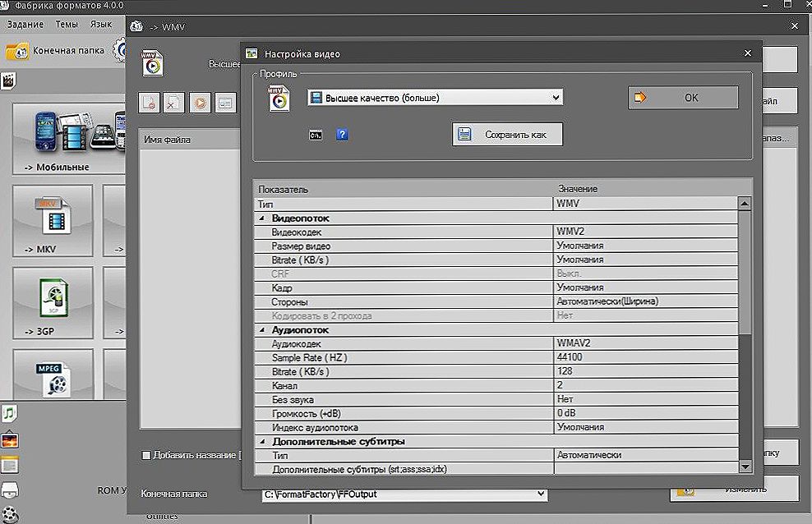Collapse the Аудиопоток section

[262, 330]
